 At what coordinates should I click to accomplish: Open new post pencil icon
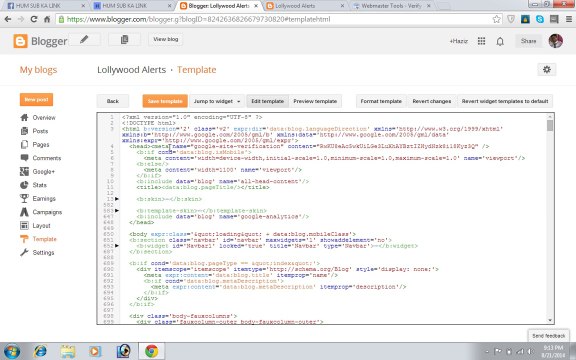click(x=84, y=39)
